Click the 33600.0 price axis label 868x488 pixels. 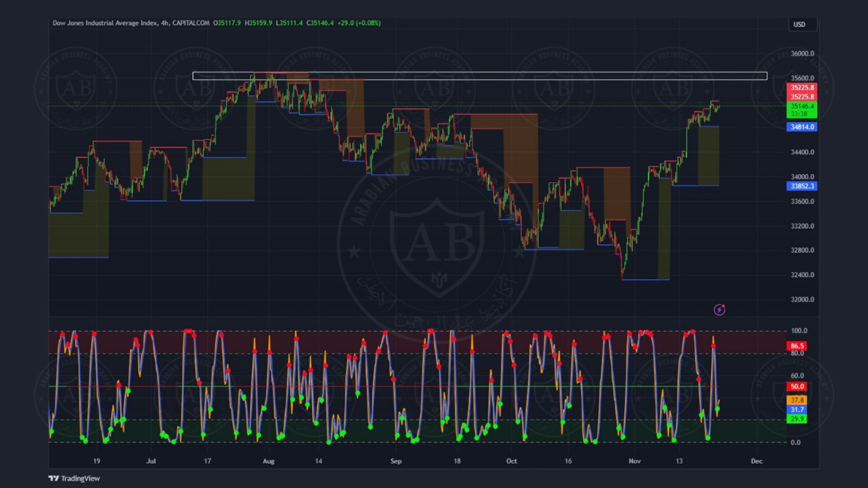pyautogui.click(x=802, y=201)
